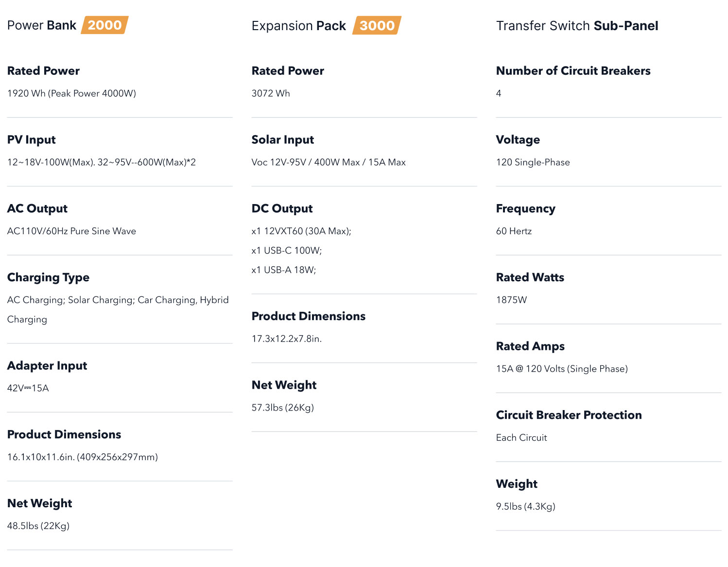The image size is (728, 567).
Task: Select the Expansion Pack heading
Action: [x=299, y=26]
